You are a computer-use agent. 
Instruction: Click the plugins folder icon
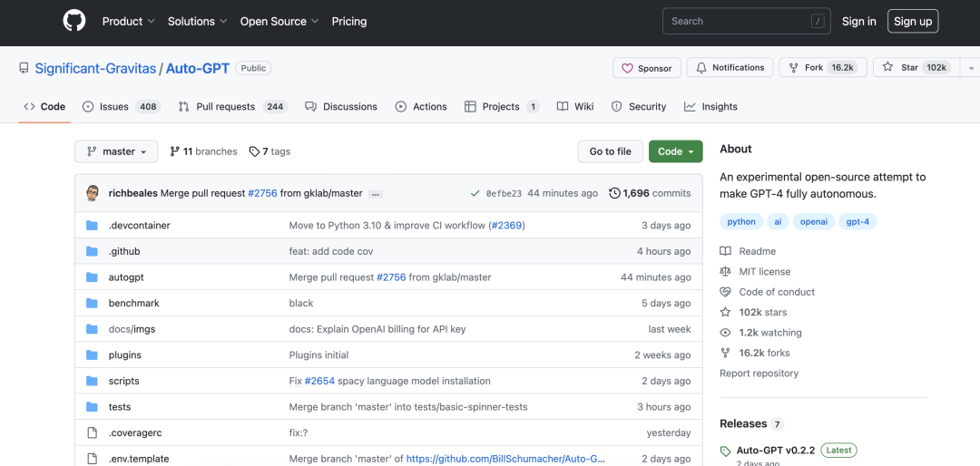93,354
